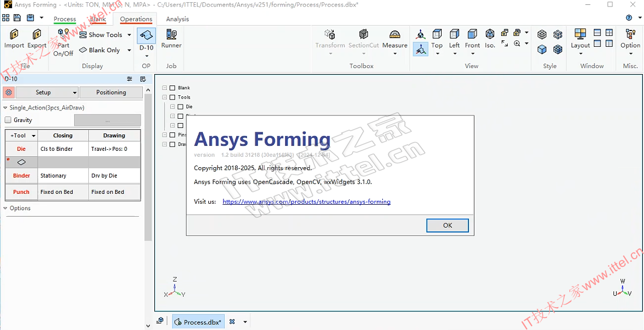
Task: Click OK in the About dialog
Action: pyautogui.click(x=448, y=225)
